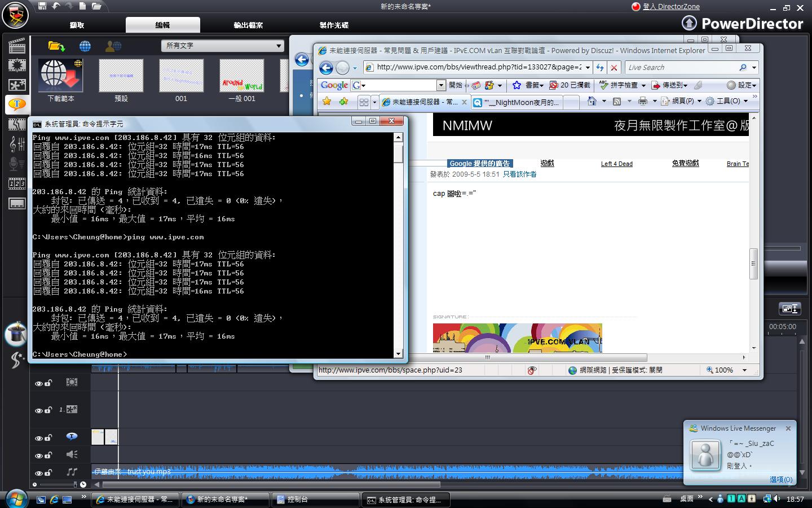The height and width of the screenshot is (508, 812).
Task: Click the timeline zoom slider handle
Action: click(75, 484)
